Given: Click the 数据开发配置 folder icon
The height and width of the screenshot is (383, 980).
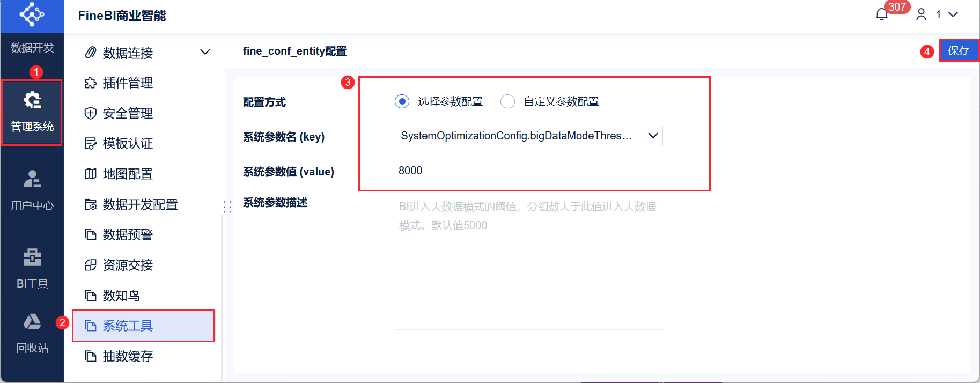Looking at the screenshot, I should click(x=91, y=204).
